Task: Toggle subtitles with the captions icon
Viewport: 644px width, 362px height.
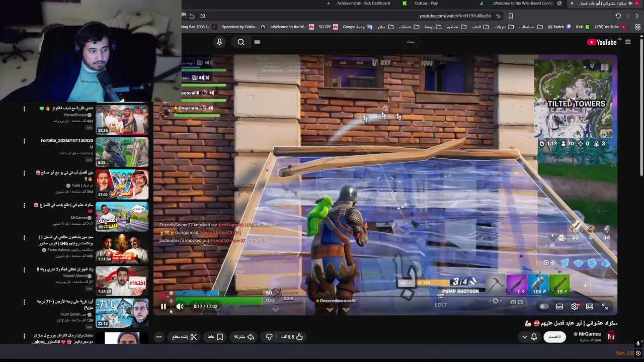Action: pos(559,306)
